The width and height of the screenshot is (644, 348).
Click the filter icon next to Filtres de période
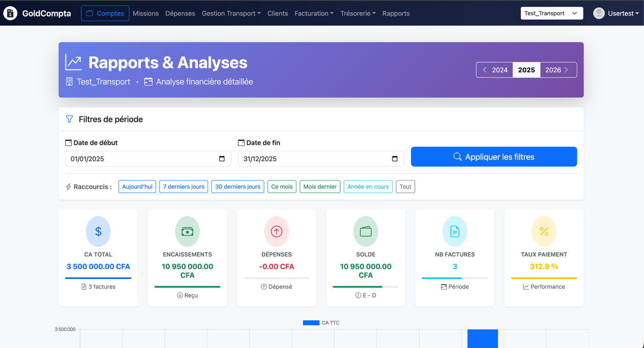click(69, 119)
